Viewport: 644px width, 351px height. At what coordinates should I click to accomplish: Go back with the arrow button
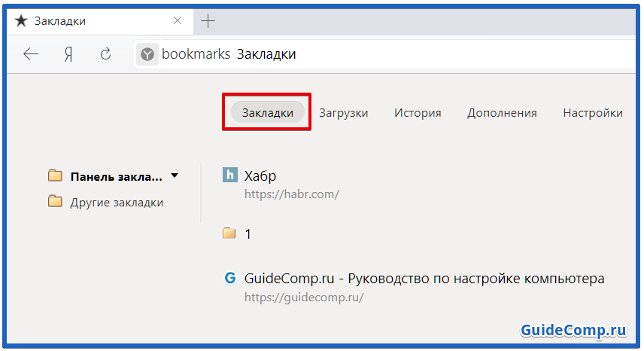tap(31, 53)
